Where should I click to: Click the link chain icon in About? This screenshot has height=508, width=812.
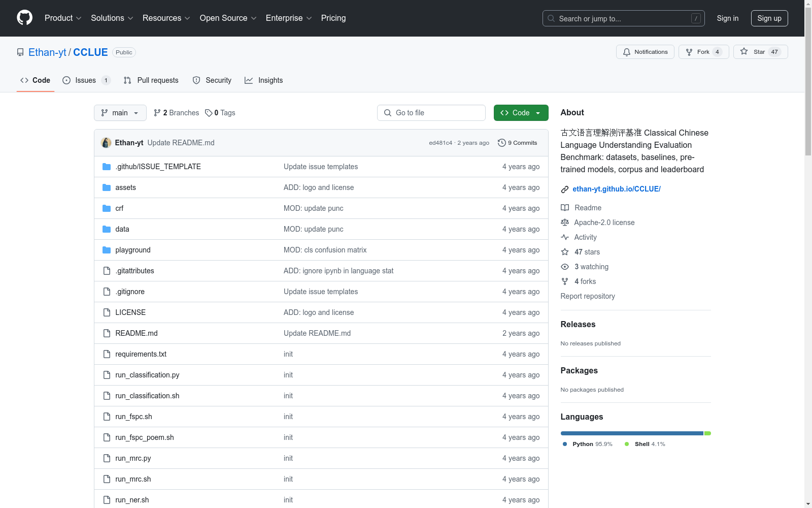click(x=565, y=189)
